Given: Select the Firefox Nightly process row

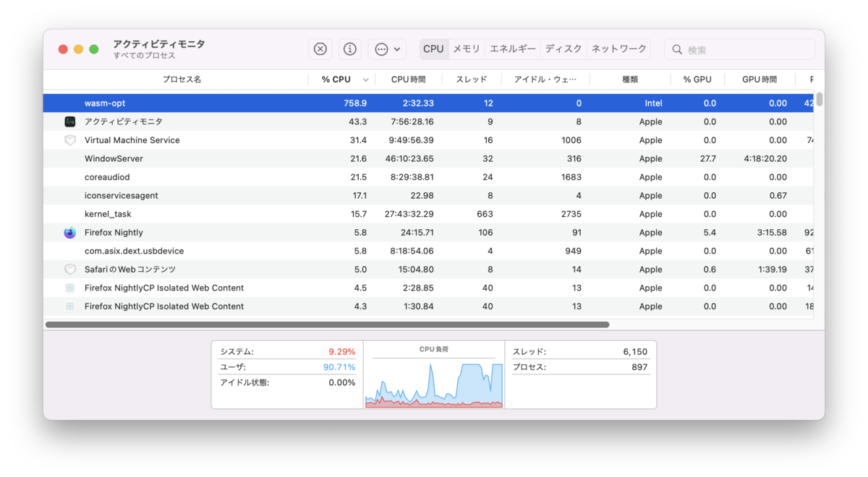Looking at the screenshot, I should 428,233.
